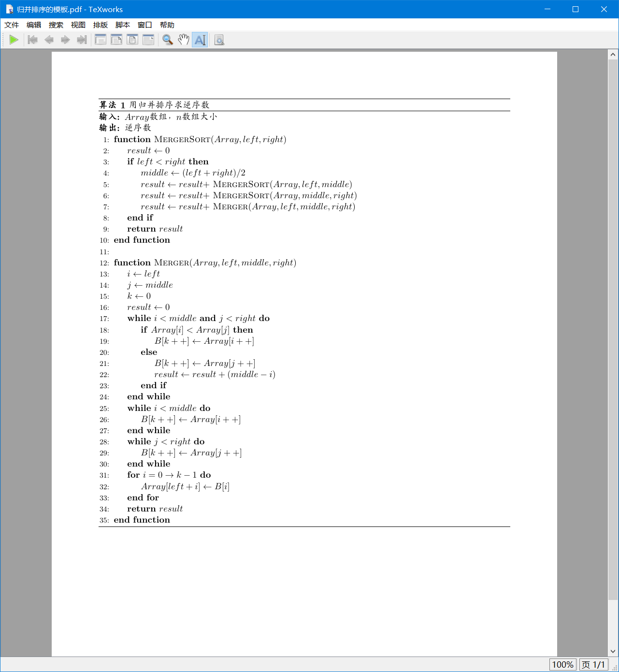The width and height of the screenshot is (619, 672).
Task: Go to the first page
Action: 33,40
